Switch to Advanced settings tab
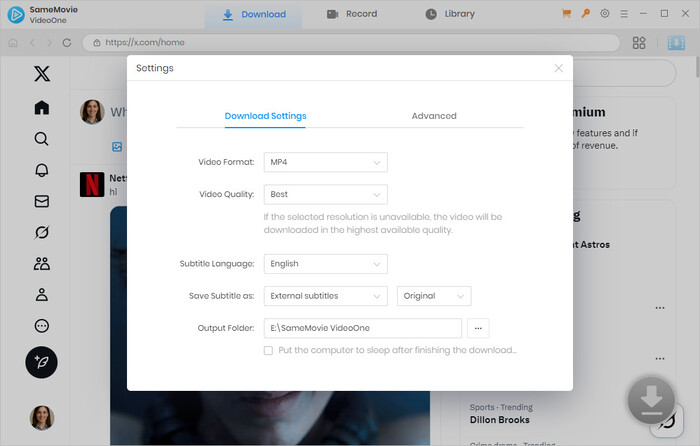The image size is (700, 446). point(434,116)
